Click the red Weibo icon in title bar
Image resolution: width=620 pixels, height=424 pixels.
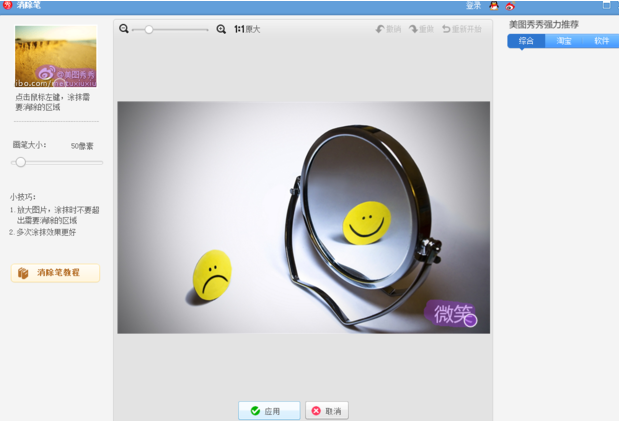510,6
